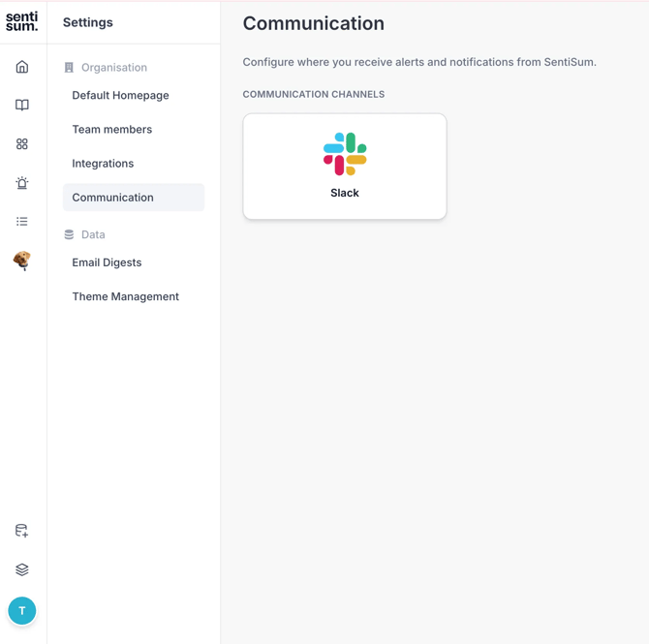Open the stacked layers icon
Image resolution: width=649 pixels, height=644 pixels.
[22, 569]
